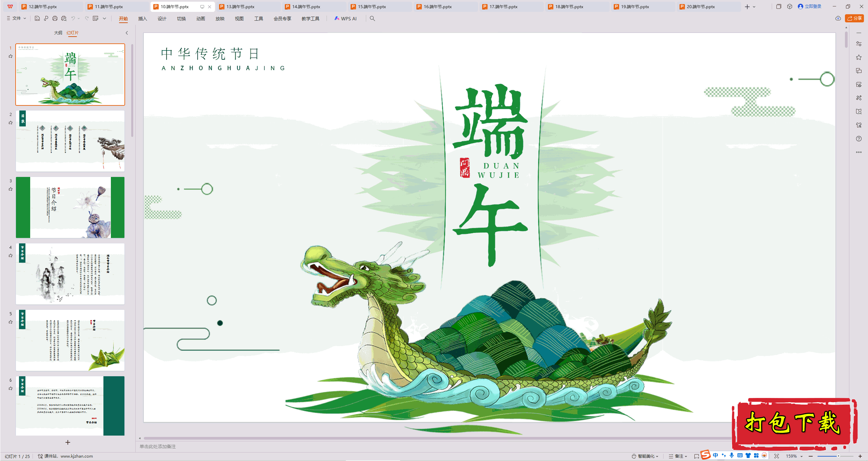
Task: Open the help question-mark icon in sidebar
Action: point(859,139)
